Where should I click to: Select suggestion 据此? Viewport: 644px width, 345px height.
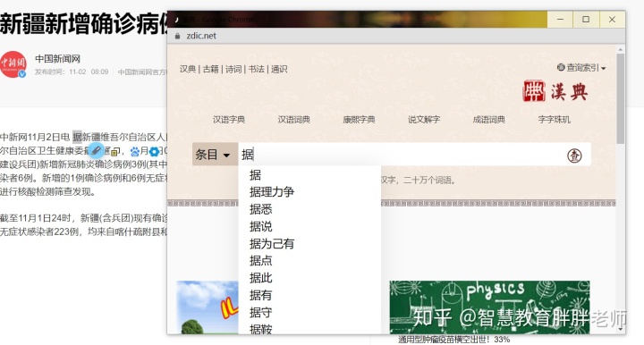[x=309, y=278]
